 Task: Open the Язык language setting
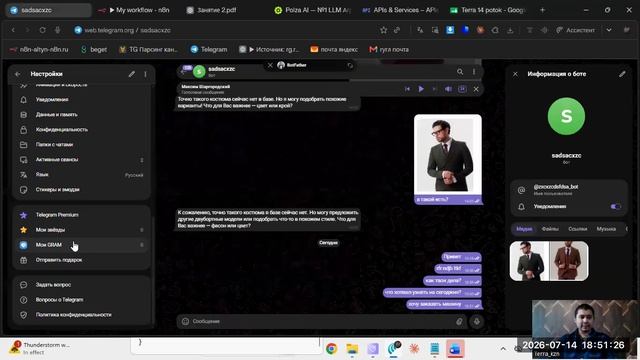click(x=82, y=175)
